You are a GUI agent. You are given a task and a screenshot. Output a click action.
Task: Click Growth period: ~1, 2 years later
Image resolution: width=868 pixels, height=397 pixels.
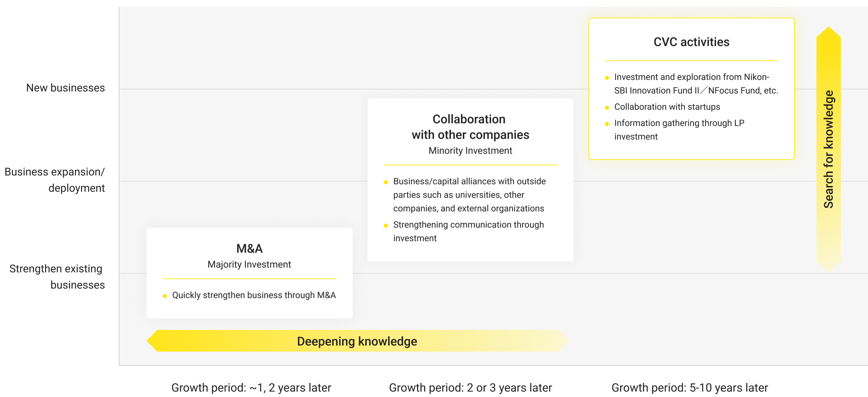click(x=251, y=388)
